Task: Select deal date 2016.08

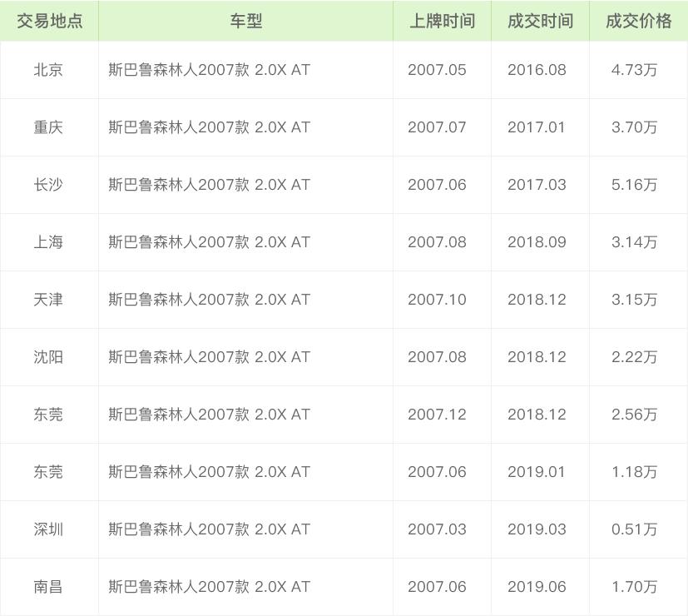Action: click(537, 70)
